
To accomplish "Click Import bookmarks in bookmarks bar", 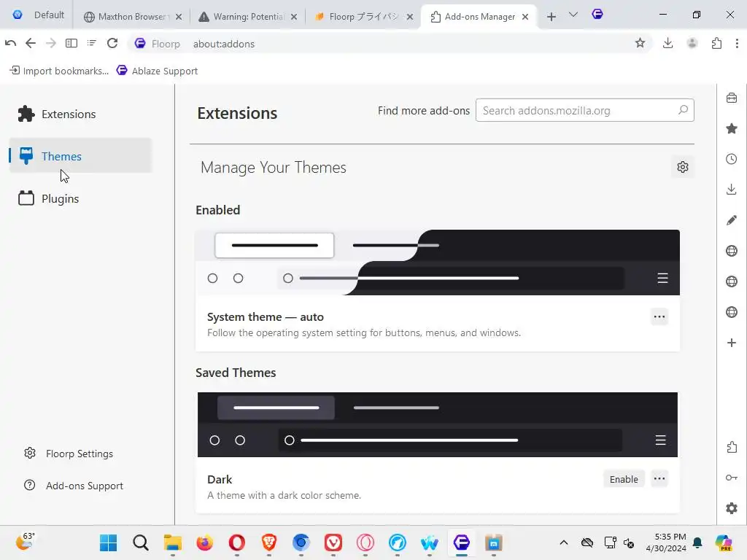I will (x=59, y=71).
